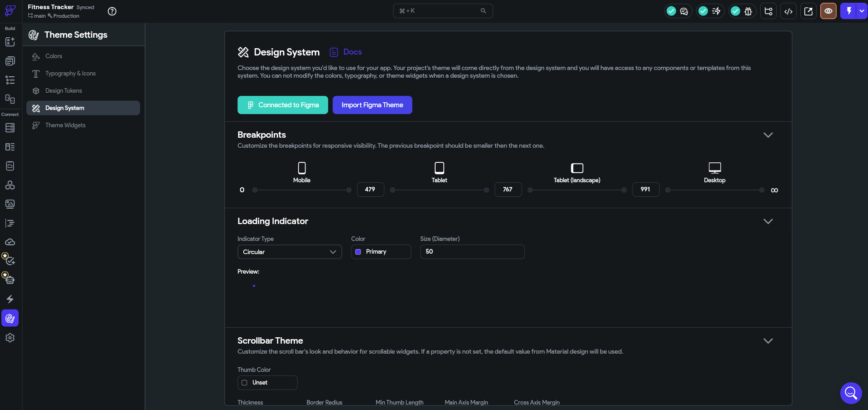The height and width of the screenshot is (410, 868).
Task: Click the Import Figma Theme button
Action: [372, 105]
